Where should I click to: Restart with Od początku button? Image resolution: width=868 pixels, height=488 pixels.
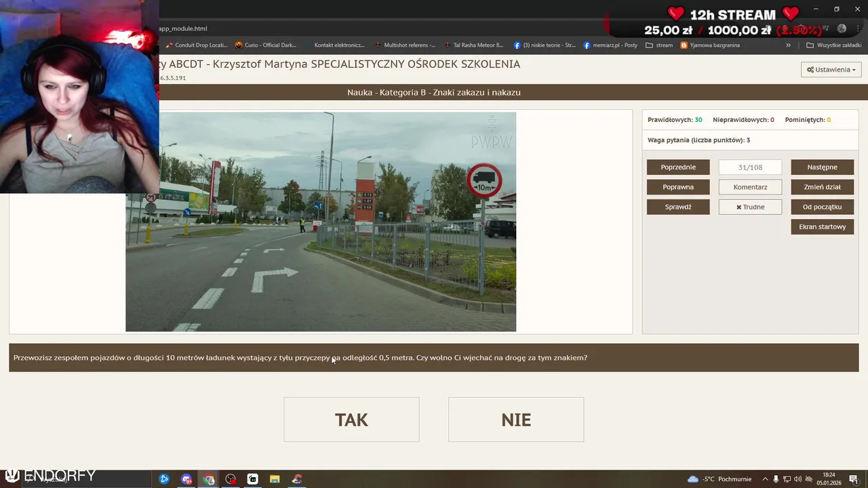(822, 207)
